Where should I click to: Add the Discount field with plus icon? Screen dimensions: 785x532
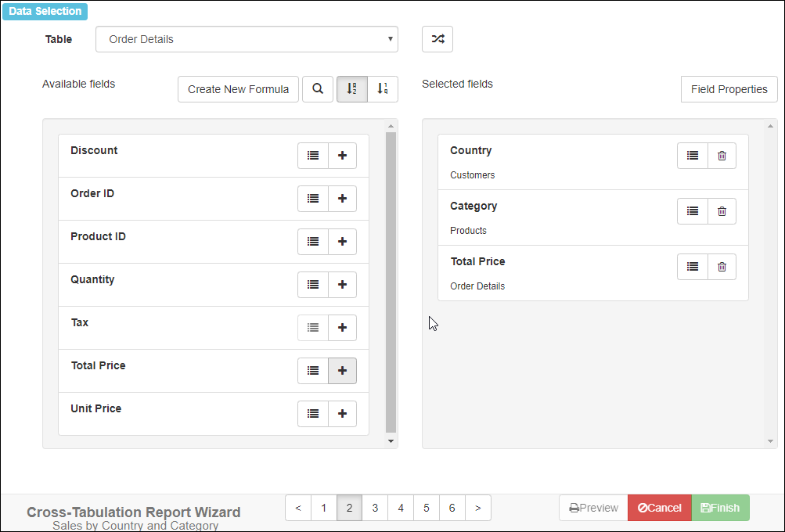[342, 156]
